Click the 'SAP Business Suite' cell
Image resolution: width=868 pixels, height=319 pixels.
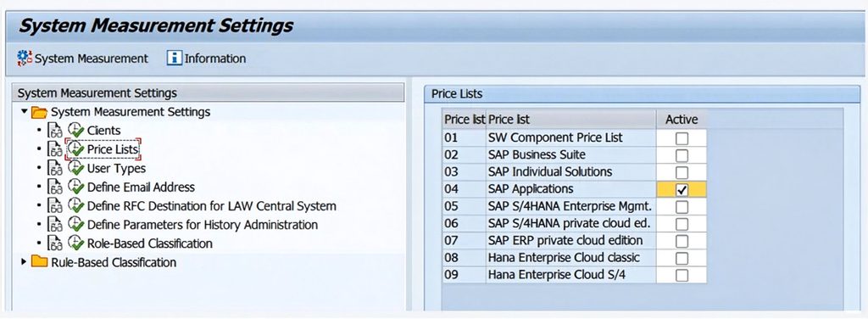click(571, 155)
